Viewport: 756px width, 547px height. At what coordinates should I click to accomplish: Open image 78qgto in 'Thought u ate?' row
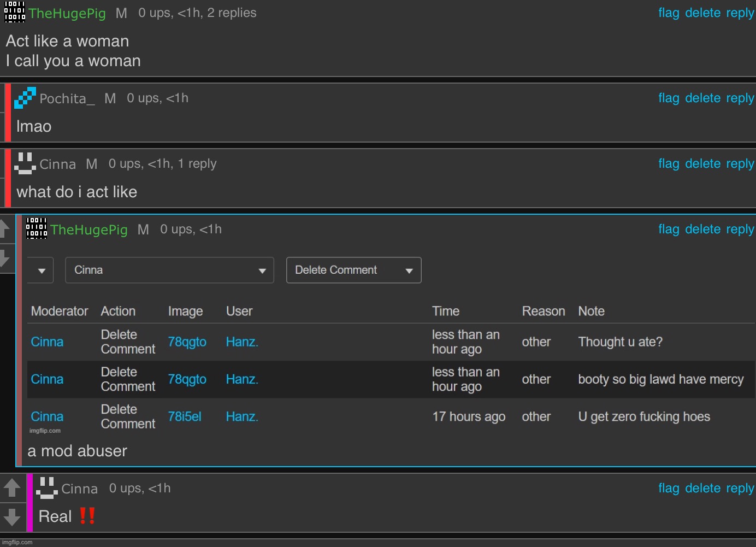click(187, 342)
